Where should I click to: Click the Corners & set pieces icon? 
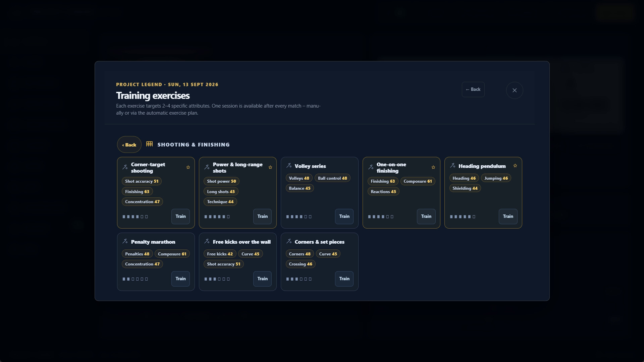point(289,241)
